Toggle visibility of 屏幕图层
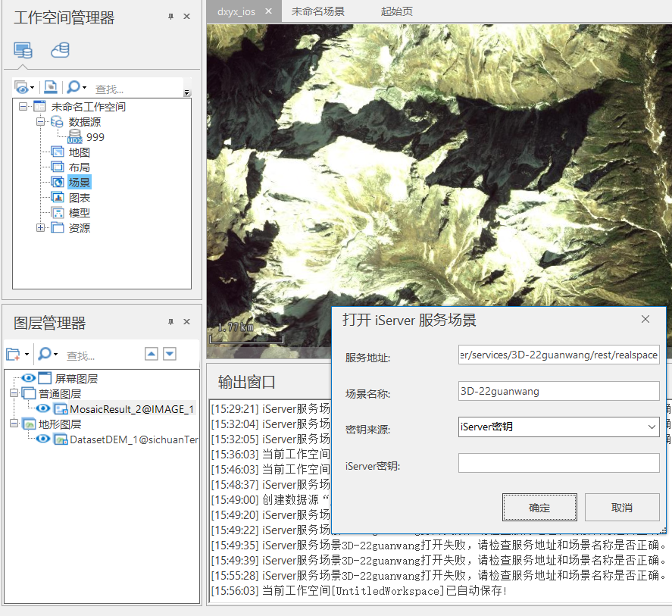This screenshot has width=672, height=616. pos(29,378)
